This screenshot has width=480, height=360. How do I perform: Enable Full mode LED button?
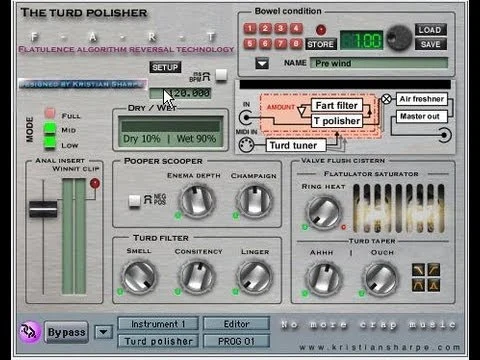(50, 113)
